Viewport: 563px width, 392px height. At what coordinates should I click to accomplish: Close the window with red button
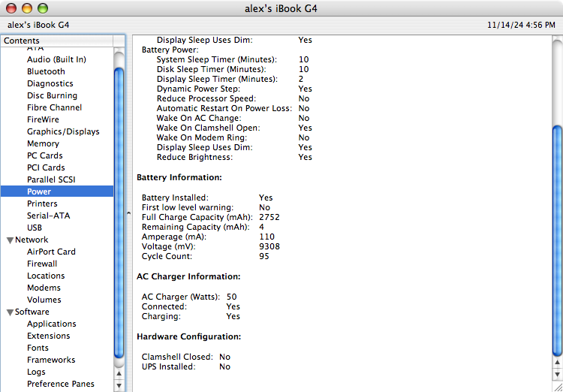click(x=11, y=8)
